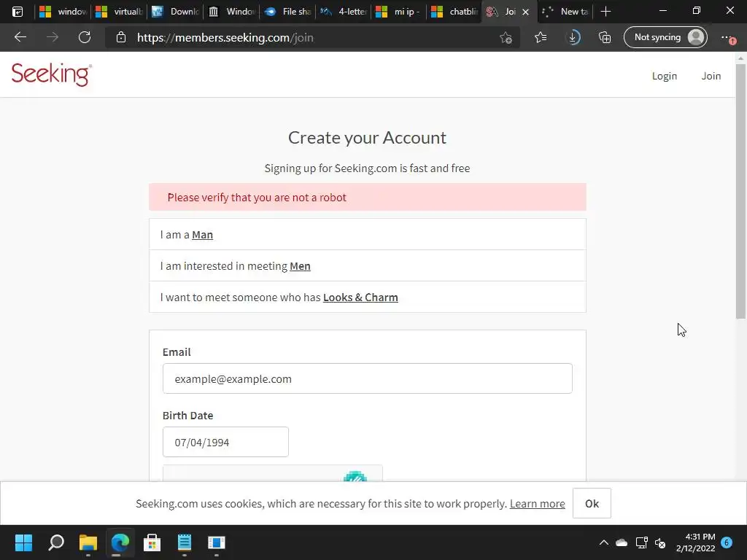Click the Birth Date field
Image resolution: width=747 pixels, height=560 pixels.
point(225,442)
